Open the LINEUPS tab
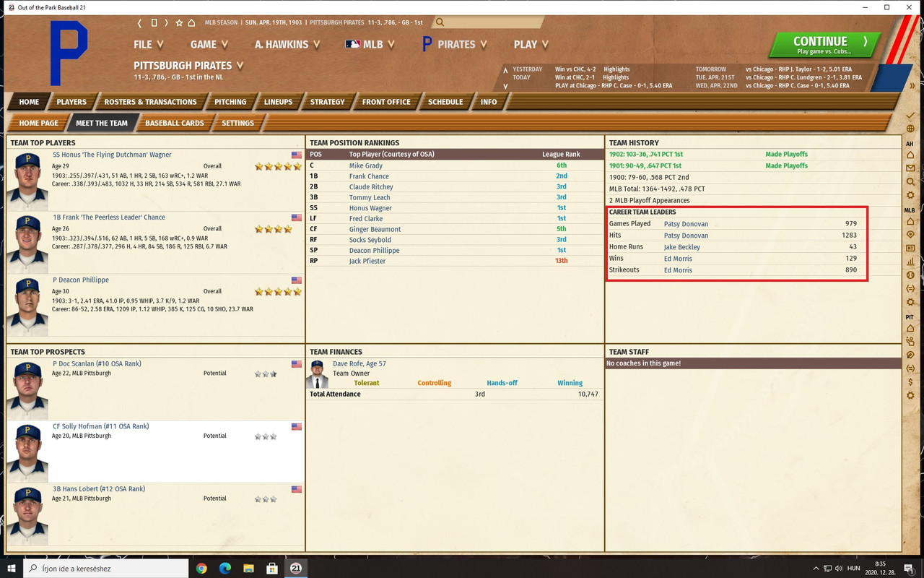 (278, 102)
